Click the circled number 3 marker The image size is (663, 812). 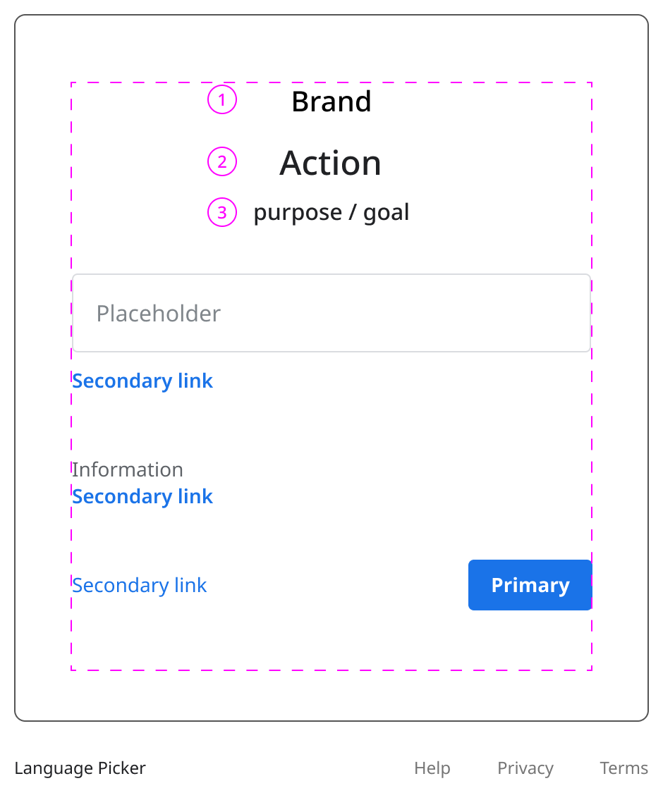point(222,211)
